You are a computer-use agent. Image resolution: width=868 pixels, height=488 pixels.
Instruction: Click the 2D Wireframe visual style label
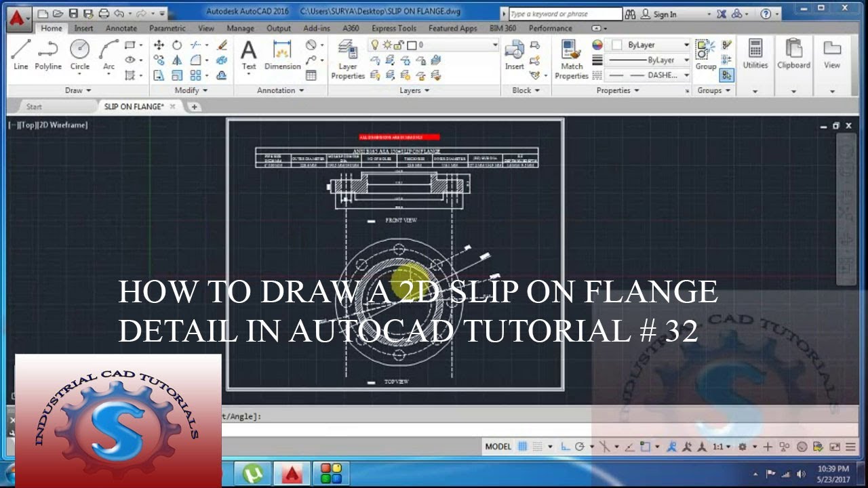point(63,125)
